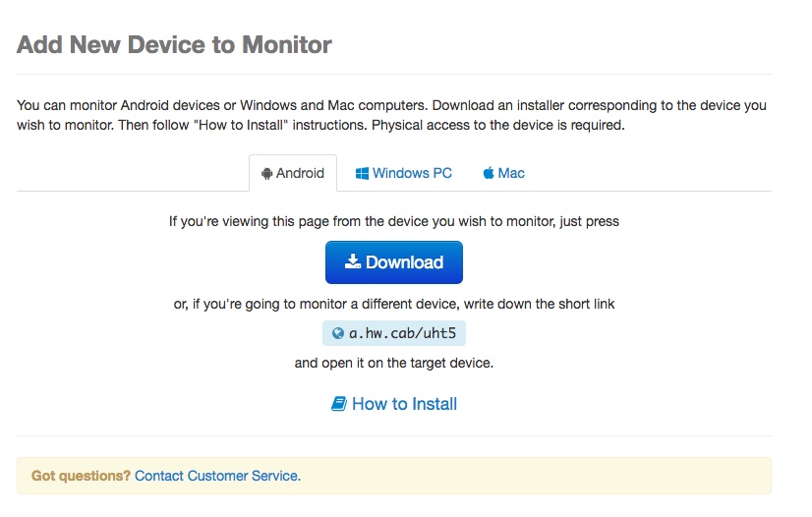Click the a.hw.cab/uht5 short link text
812x517 pixels.
coord(402,333)
